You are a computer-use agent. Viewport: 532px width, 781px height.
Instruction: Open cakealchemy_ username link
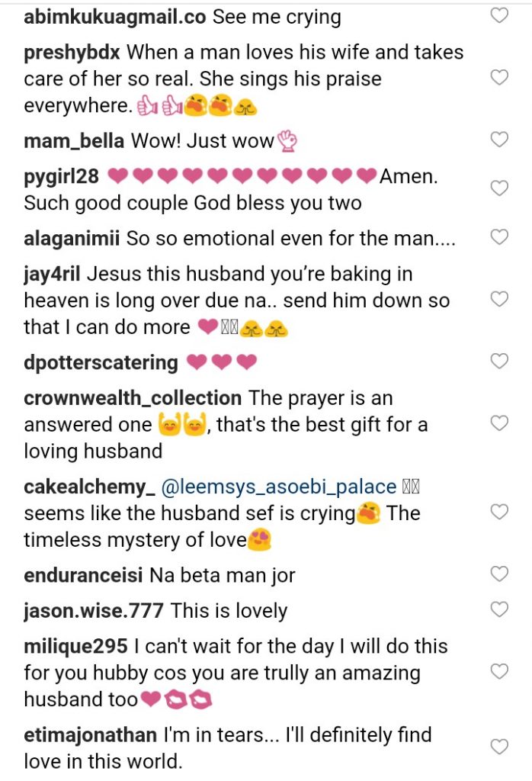pos(85,487)
